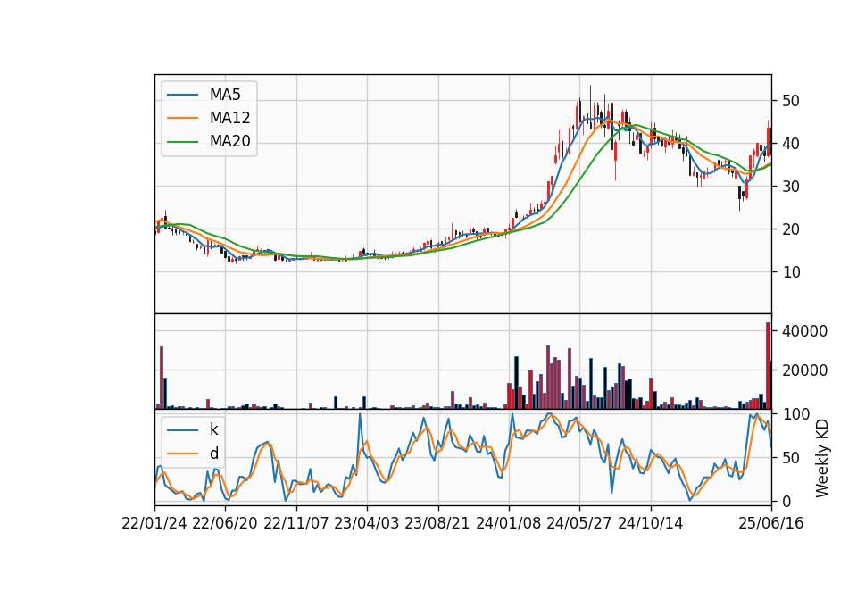Click the 23/04/03 date tick label

[x=367, y=524]
